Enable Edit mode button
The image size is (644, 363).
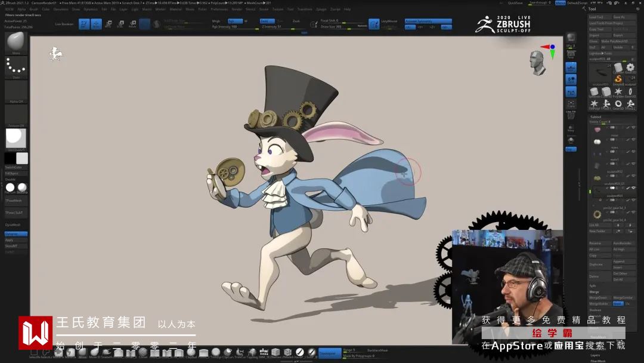84,24
